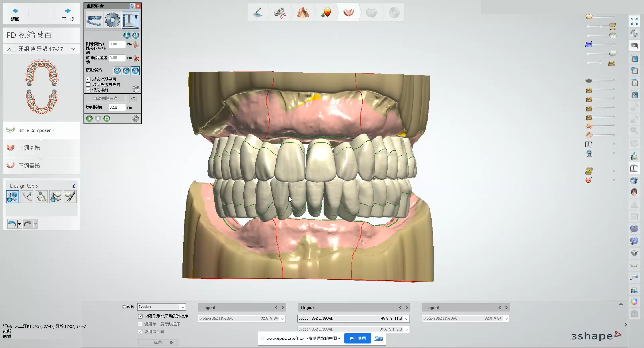
Task: Set contact mode to ON
Action: 126,71
